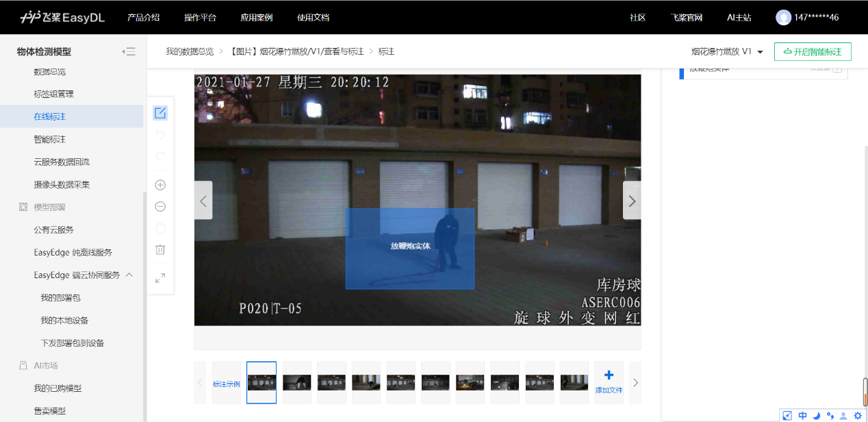Go to next image with right arrow
The height and width of the screenshot is (422, 868).
[632, 201]
